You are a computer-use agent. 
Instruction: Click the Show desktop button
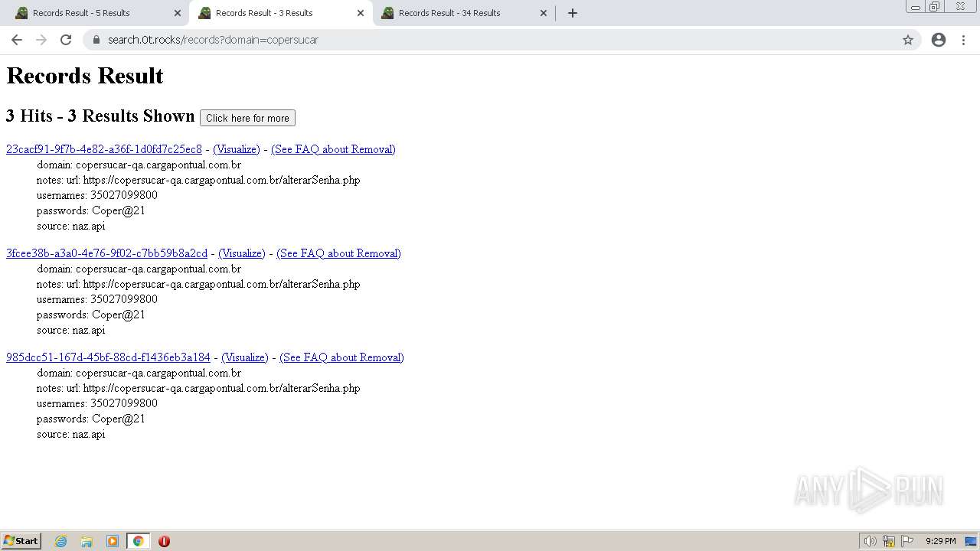(x=972, y=541)
